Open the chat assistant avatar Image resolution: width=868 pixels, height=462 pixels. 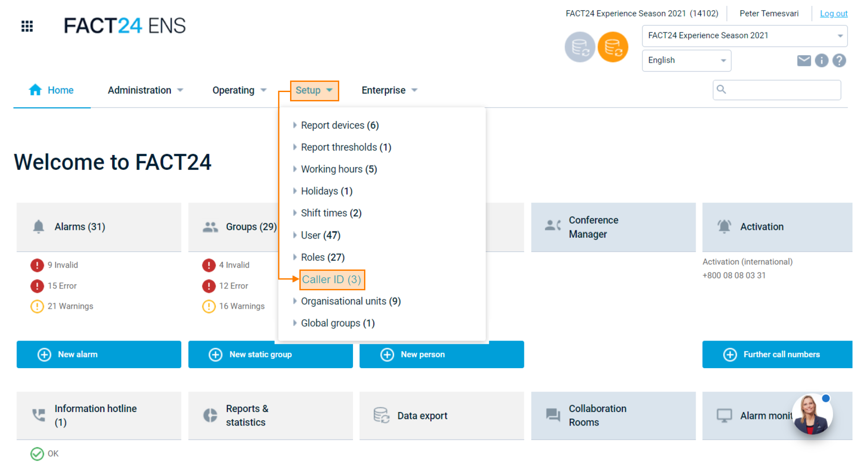point(812,415)
